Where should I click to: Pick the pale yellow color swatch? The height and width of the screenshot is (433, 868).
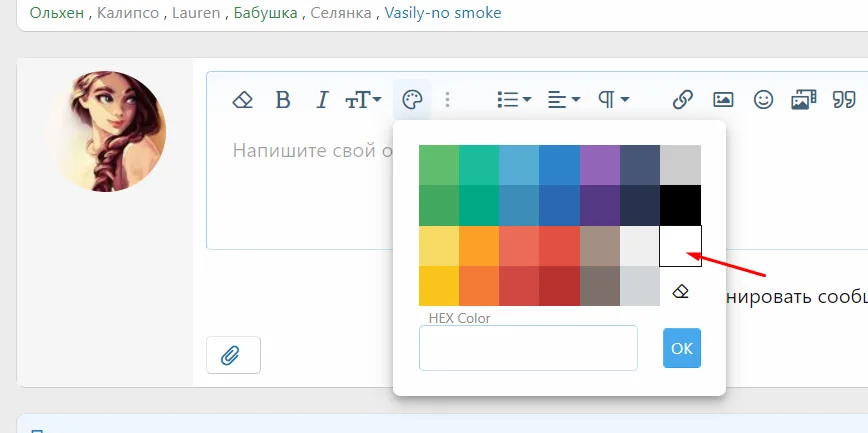[439, 245]
